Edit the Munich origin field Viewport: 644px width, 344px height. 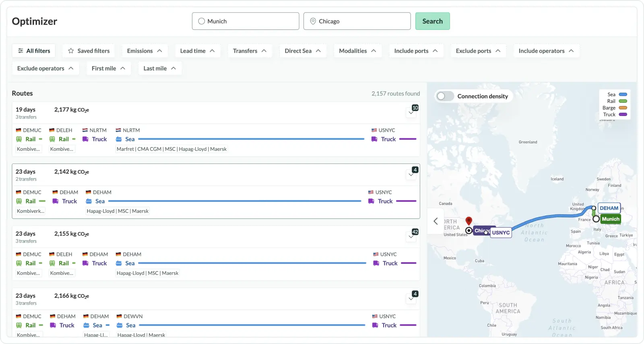[246, 21]
